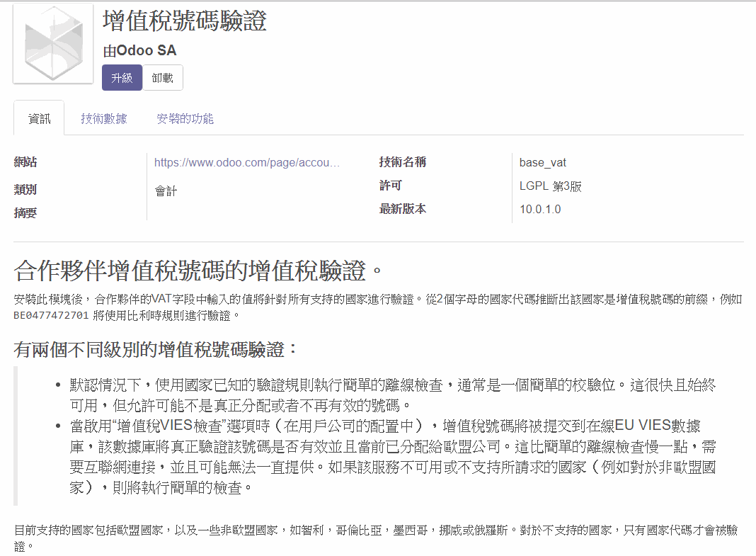Click the heading 合作夥伴增值稅號碼的增值稅驗證

[x=197, y=271]
